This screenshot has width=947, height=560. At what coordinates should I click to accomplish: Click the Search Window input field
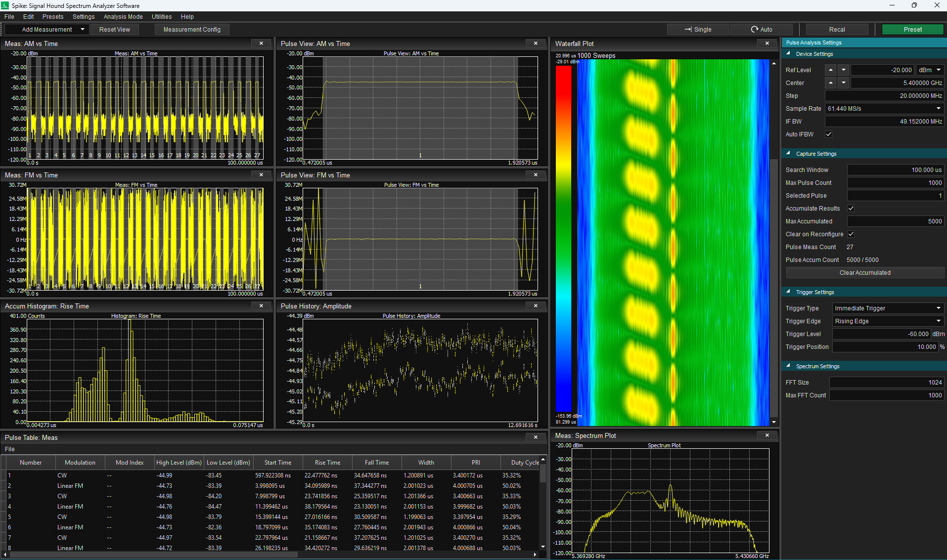tap(896, 170)
